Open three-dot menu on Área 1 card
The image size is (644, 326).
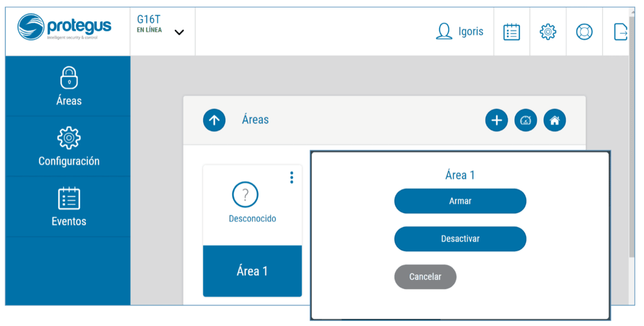click(291, 177)
